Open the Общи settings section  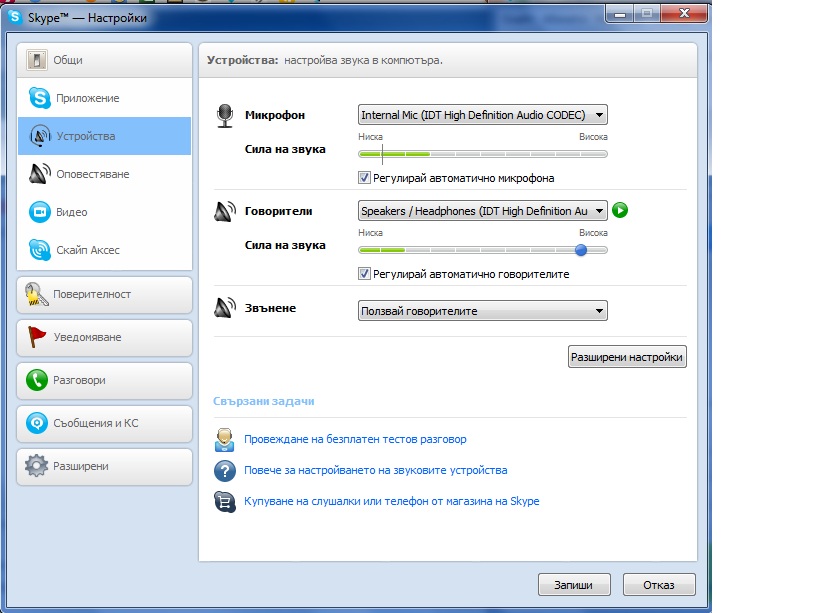point(104,60)
